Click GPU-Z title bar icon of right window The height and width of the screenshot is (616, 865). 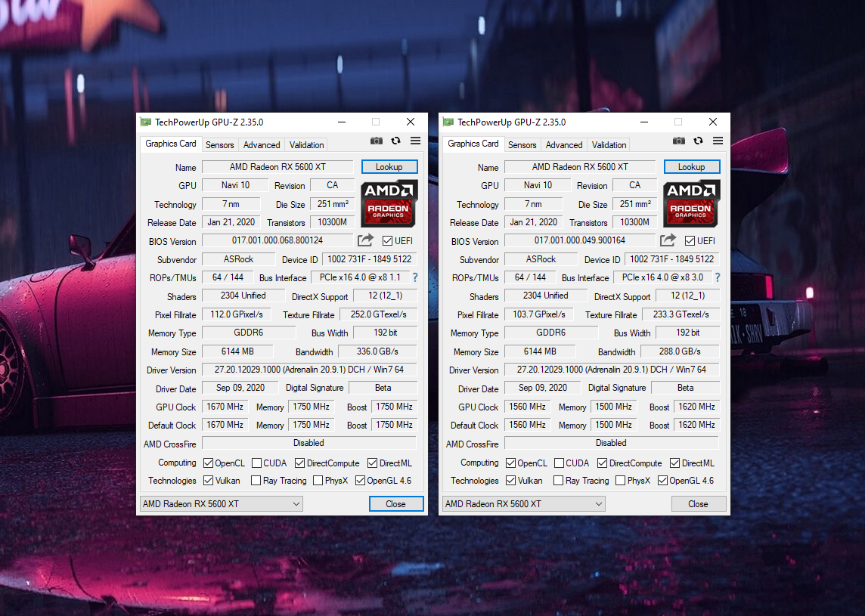448,122
